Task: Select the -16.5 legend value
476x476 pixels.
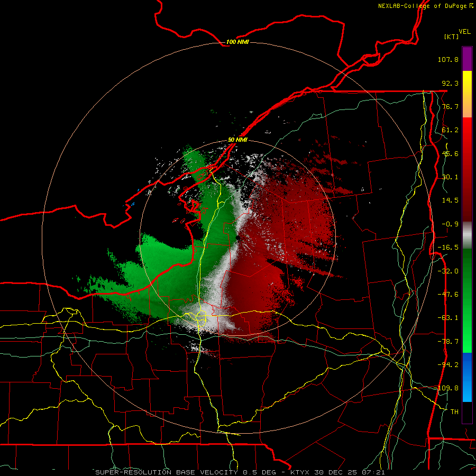Action: (x=448, y=248)
